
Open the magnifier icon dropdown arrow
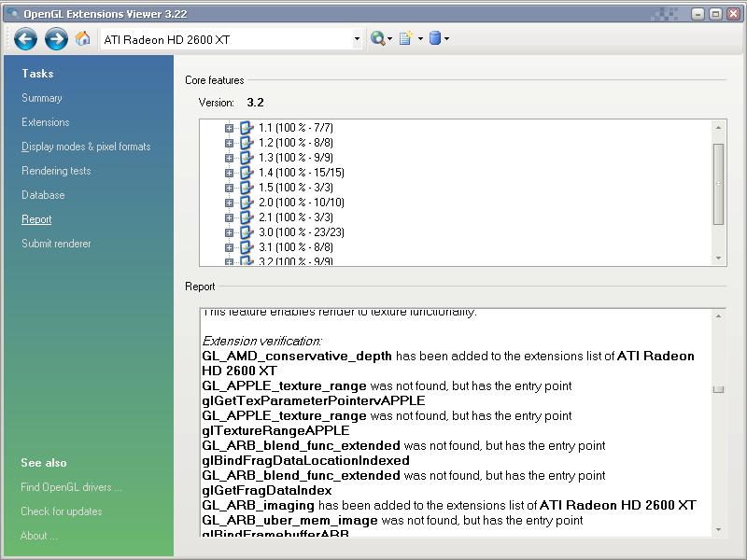point(389,38)
